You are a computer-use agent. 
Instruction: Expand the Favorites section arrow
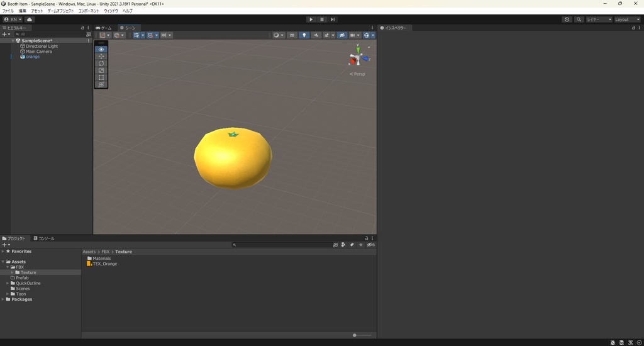(x=3, y=251)
